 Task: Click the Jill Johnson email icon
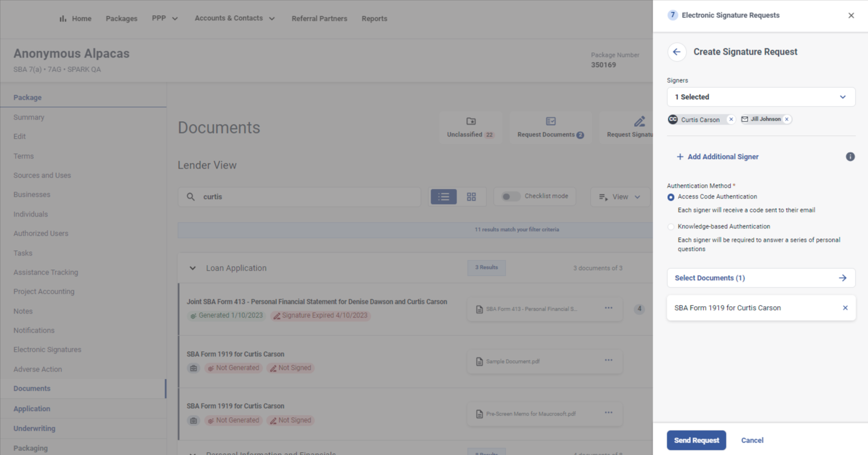745,119
